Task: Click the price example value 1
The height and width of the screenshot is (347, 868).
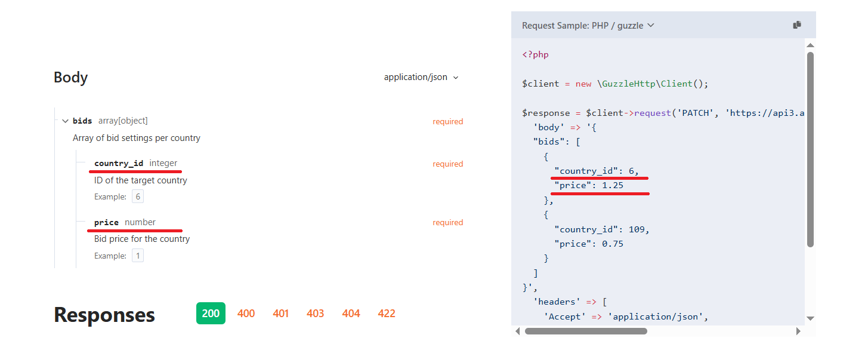Action: (138, 256)
